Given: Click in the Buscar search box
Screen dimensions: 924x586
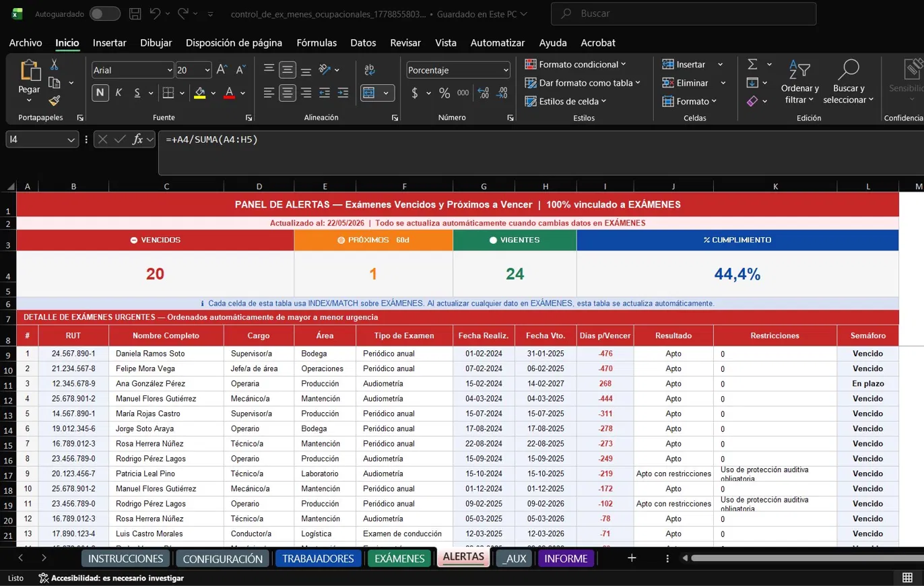Looking at the screenshot, I should tap(684, 13).
